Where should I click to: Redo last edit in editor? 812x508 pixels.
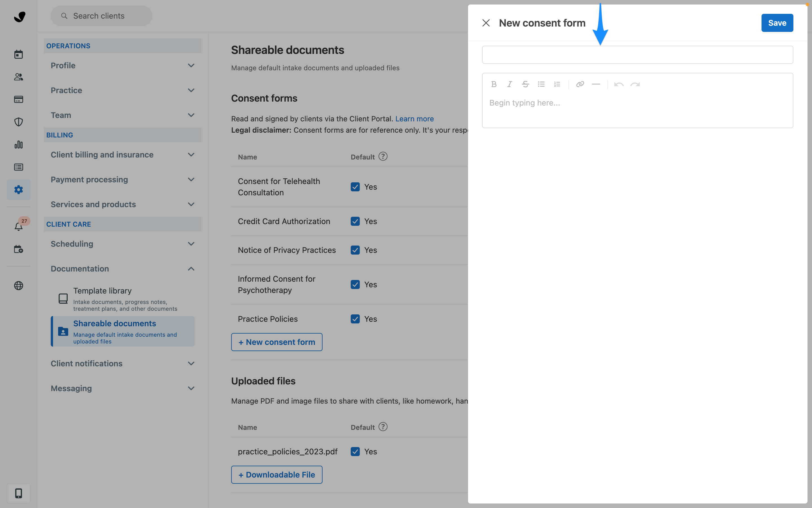pos(635,84)
